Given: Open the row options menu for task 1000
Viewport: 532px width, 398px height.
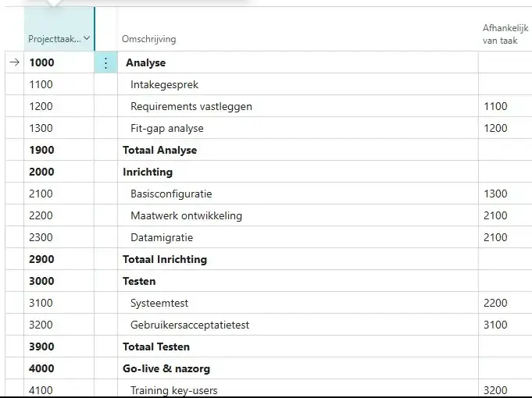Looking at the screenshot, I should pyautogui.click(x=106, y=62).
